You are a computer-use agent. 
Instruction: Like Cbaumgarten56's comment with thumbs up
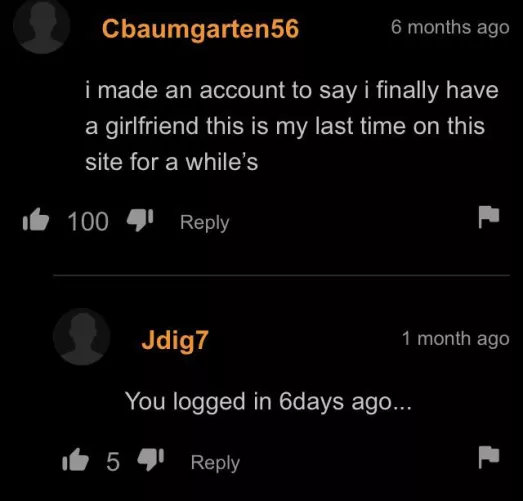tap(36, 220)
